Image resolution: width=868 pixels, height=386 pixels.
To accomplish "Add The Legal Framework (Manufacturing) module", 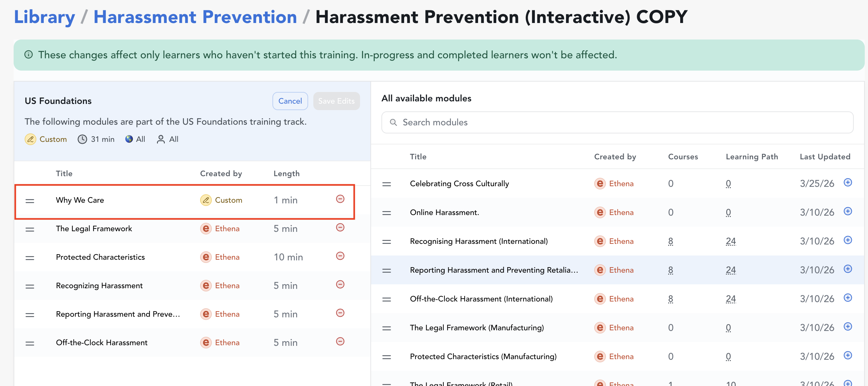I will point(848,326).
